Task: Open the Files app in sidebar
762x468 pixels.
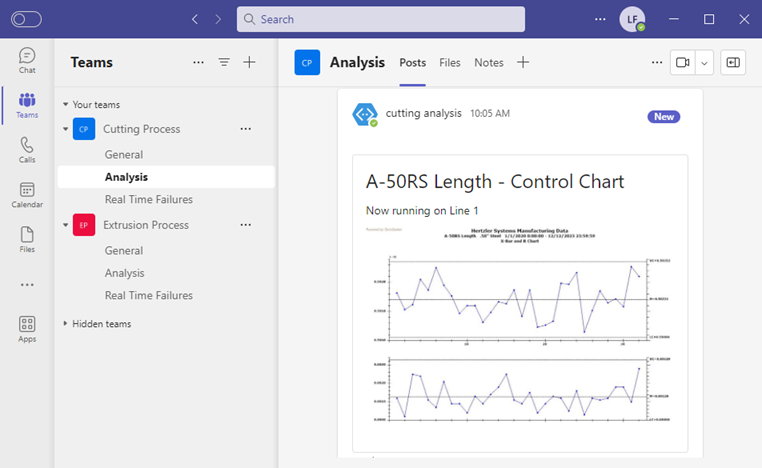Action: 27,239
